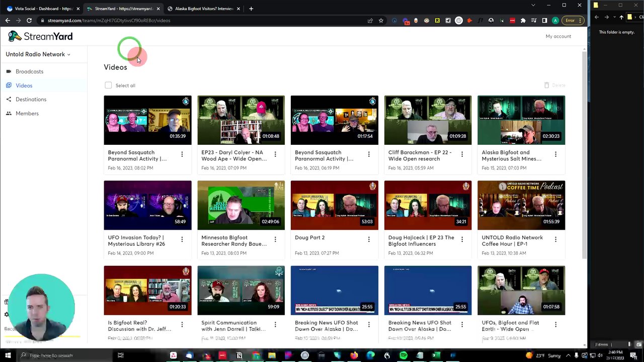Check the Select all checkbox
644x362 pixels.
(x=108, y=85)
